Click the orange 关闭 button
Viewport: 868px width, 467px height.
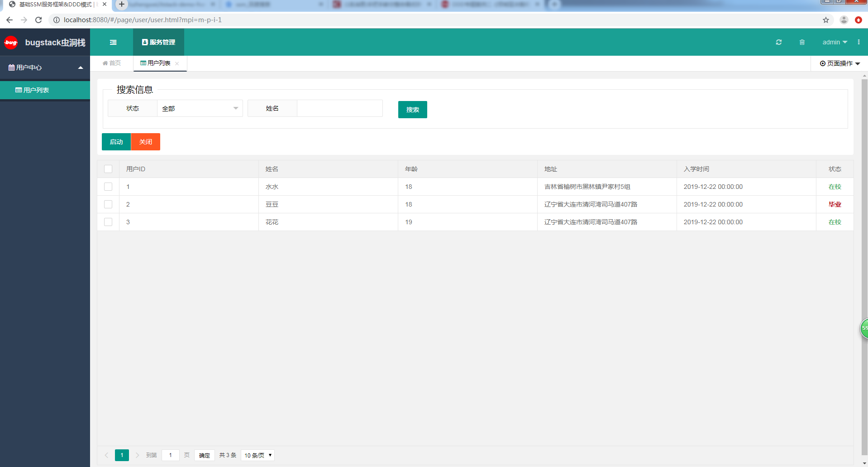(145, 142)
